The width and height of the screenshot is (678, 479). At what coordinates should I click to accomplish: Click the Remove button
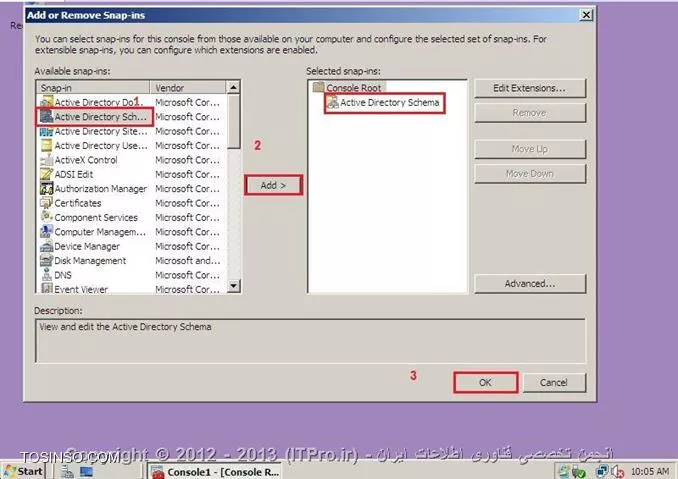[530, 113]
